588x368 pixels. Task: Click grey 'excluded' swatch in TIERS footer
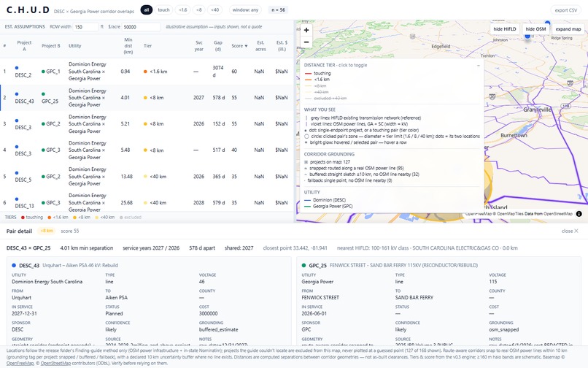(121, 218)
